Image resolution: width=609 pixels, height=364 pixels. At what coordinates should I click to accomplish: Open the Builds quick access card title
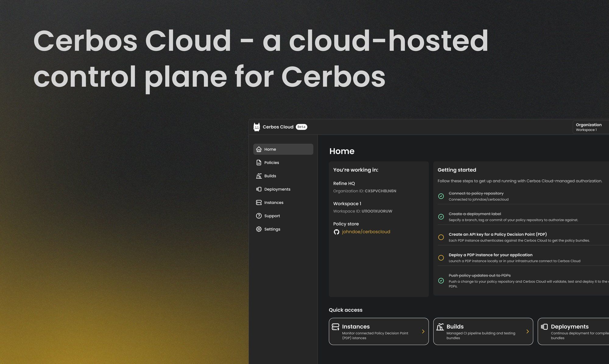click(x=455, y=327)
